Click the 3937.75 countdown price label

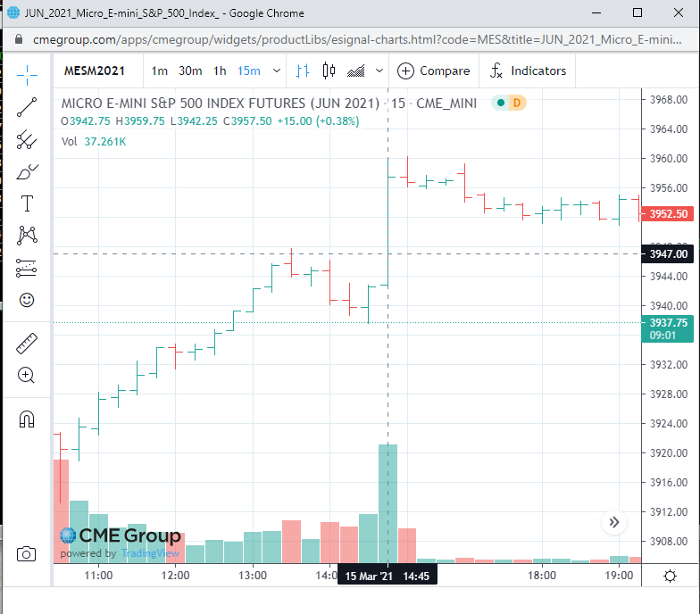[x=668, y=328]
